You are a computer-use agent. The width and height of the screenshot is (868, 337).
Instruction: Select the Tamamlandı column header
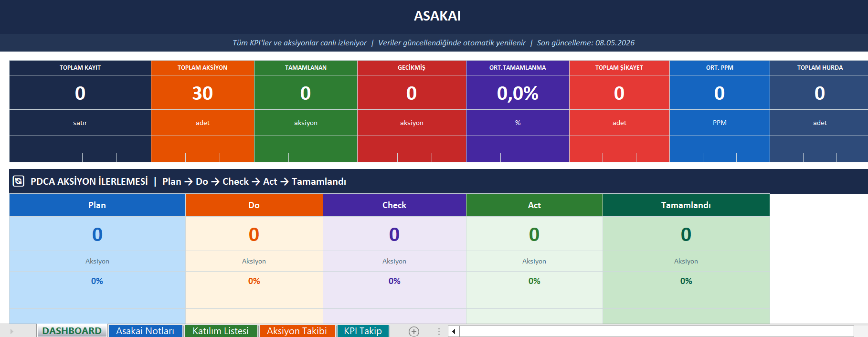pyautogui.click(x=686, y=205)
